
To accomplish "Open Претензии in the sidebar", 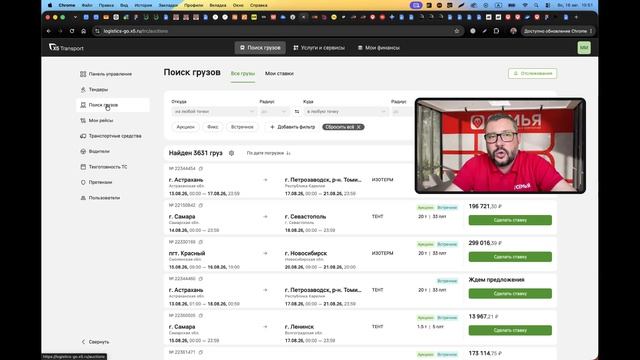I will pyautogui.click(x=96, y=182).
